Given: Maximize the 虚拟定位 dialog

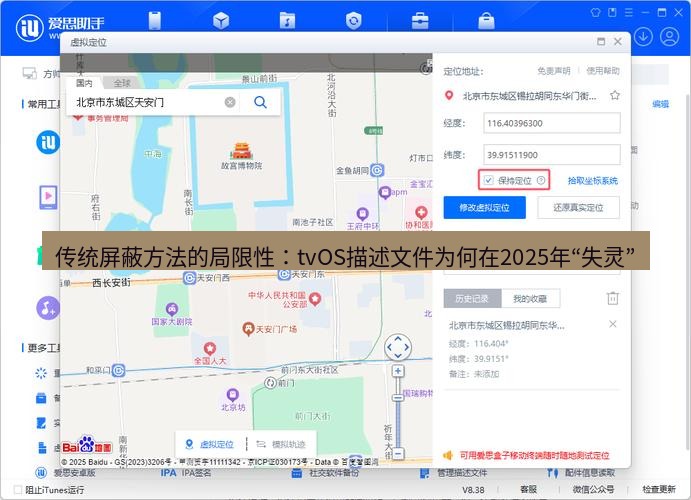Looking at the screenshot, I should (x=601, y=41).
